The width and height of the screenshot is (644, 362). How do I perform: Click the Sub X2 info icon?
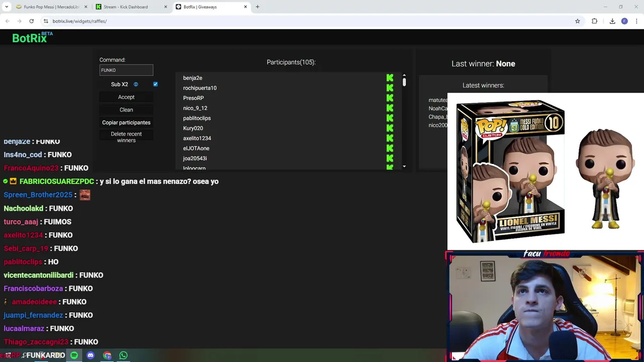(x=136, y=84)
